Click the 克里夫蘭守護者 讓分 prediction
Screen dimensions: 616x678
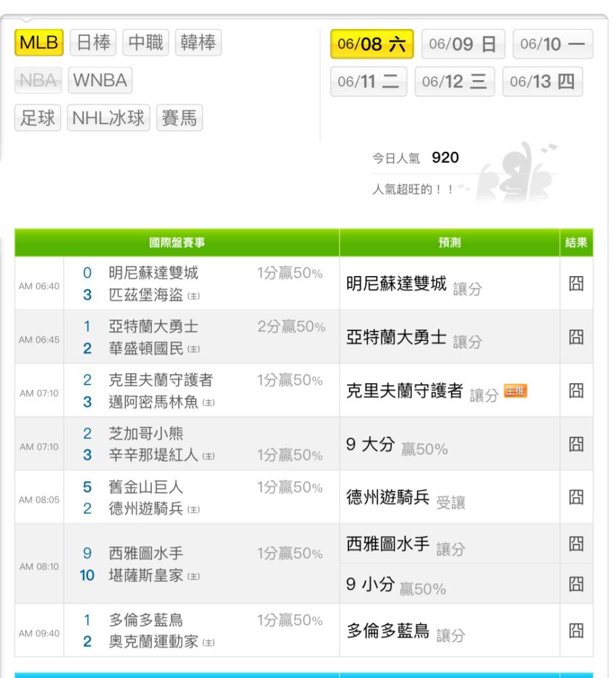pos(422,392)
